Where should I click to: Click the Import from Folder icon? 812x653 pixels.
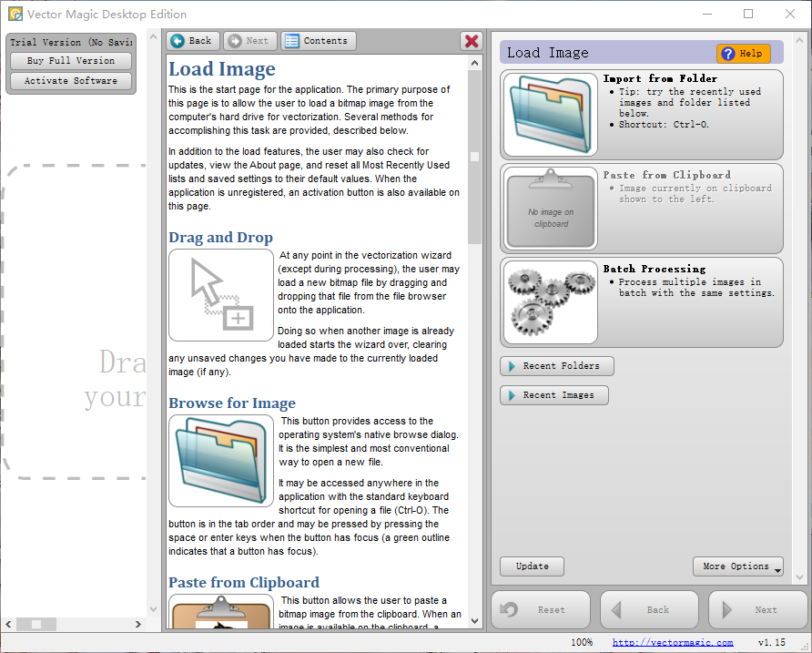click(x=550, y=115)
